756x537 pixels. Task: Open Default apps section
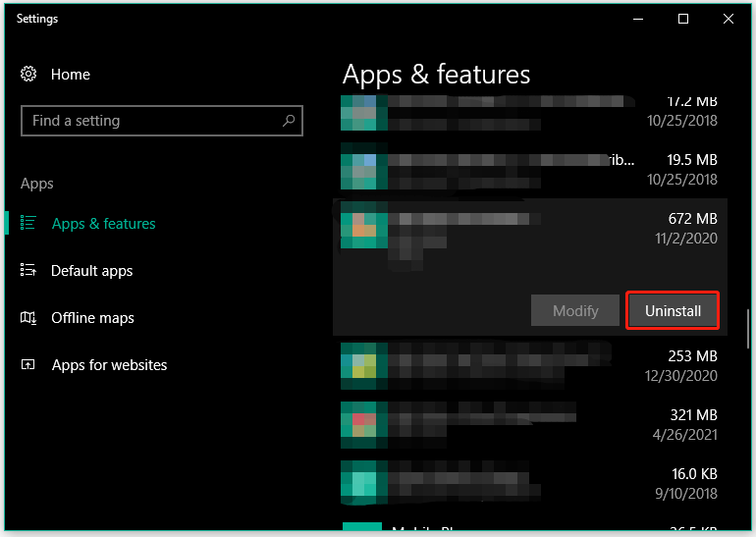pos(91,271)
